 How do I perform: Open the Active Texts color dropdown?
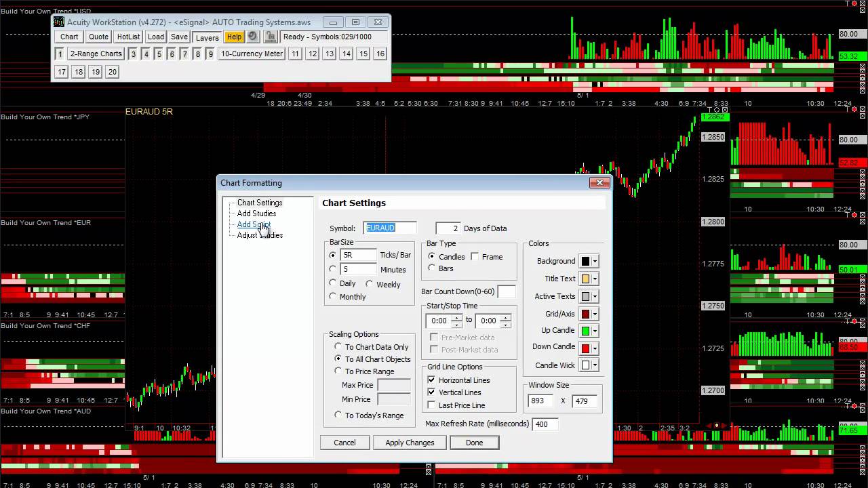coord(595,297)
